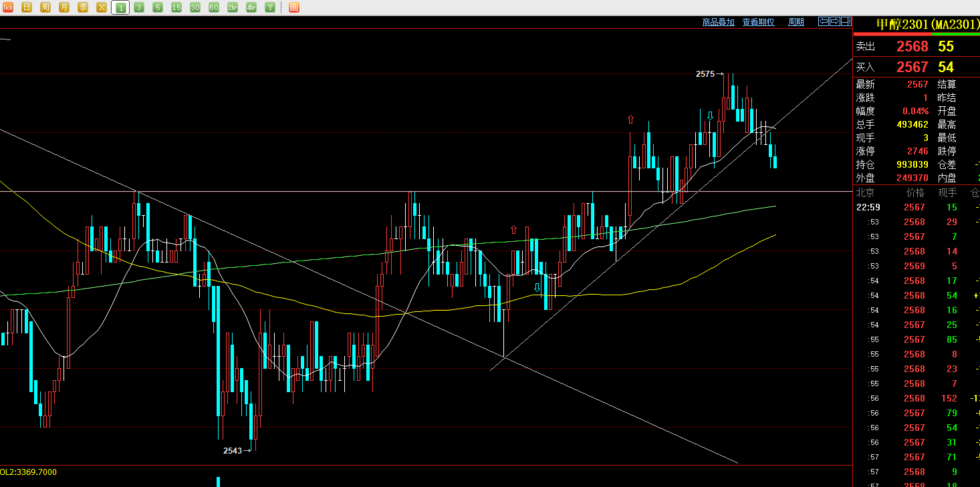Click cyan down arrow signal above yellow average line

(537, 288)
